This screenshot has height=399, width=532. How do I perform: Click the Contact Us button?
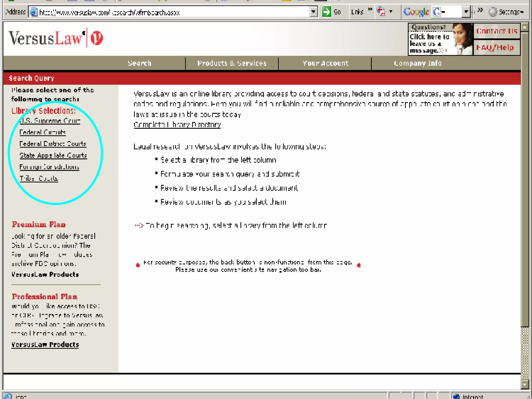[x=496, y=31]
